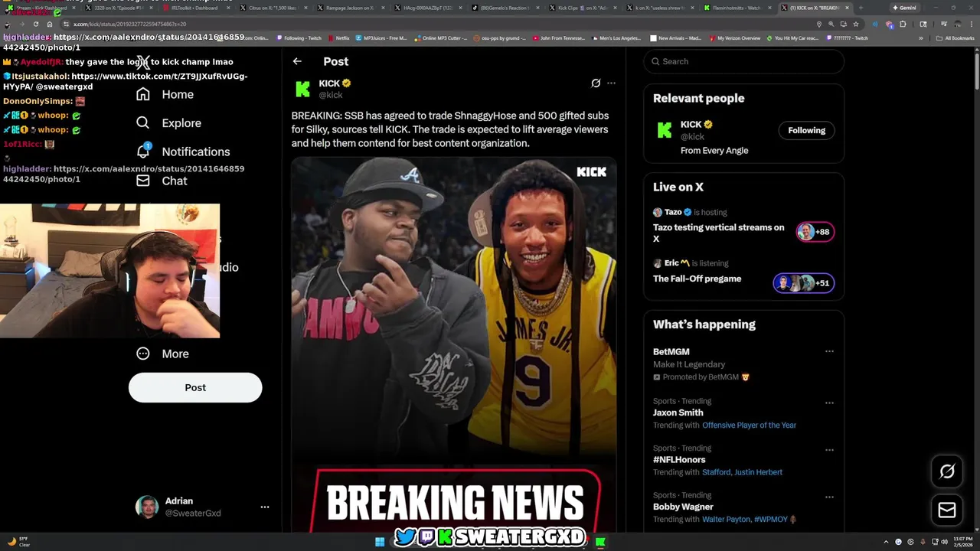The height and width of the screenshot is (551, 980).
Task: Click the +51 listeners badge
Action: 803,283
